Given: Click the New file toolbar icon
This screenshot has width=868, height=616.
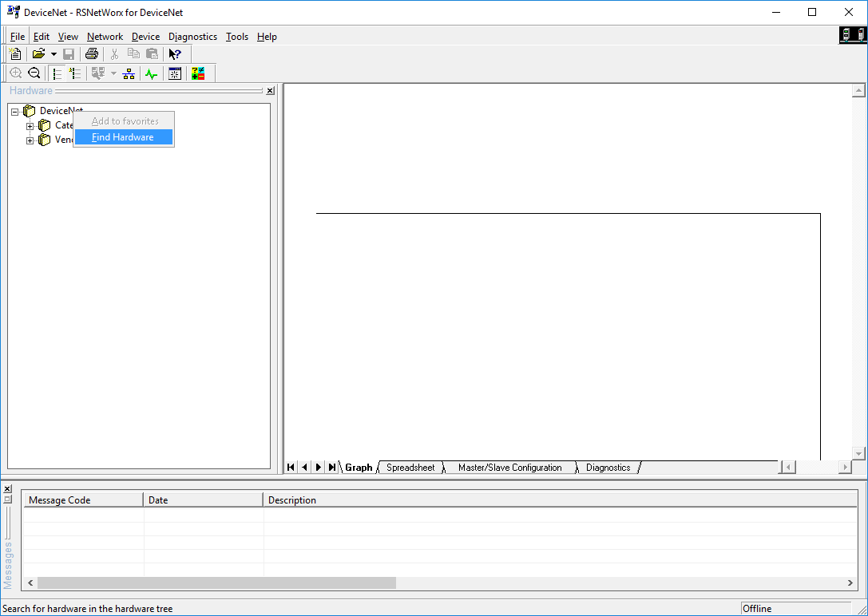Looking at the screenshot, I should pos(15,53).
